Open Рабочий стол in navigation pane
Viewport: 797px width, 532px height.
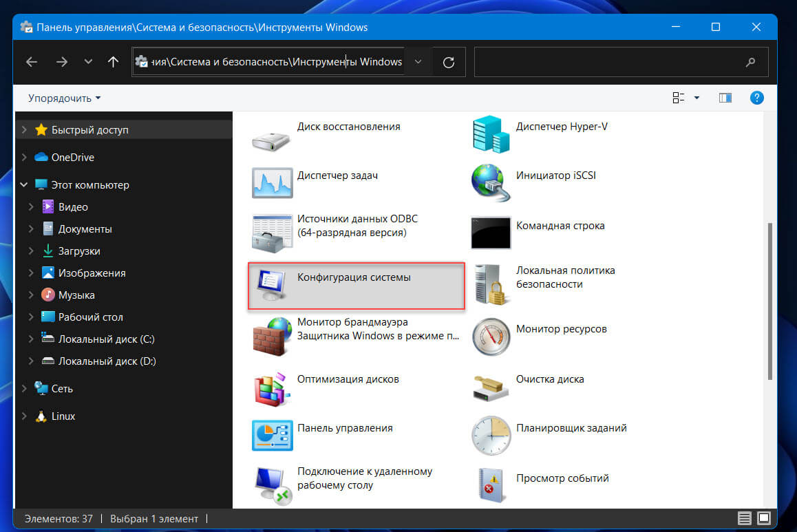click(90, 317)
